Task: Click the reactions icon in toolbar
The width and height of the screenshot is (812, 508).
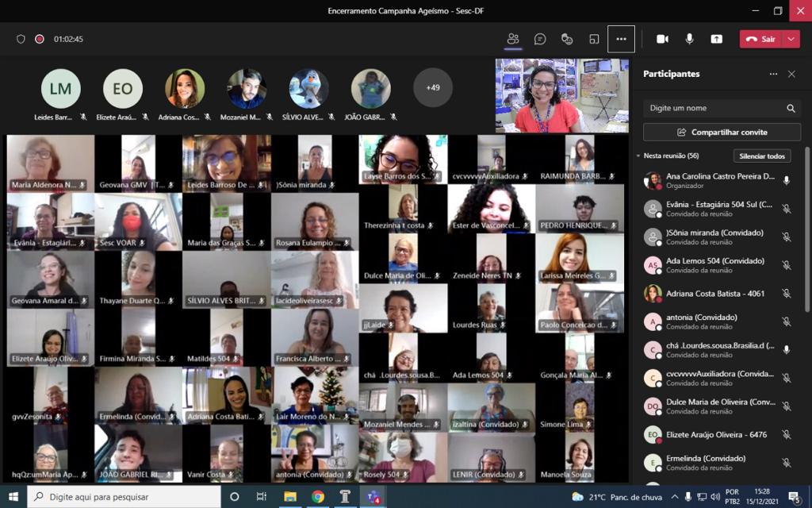Action: 567,39
